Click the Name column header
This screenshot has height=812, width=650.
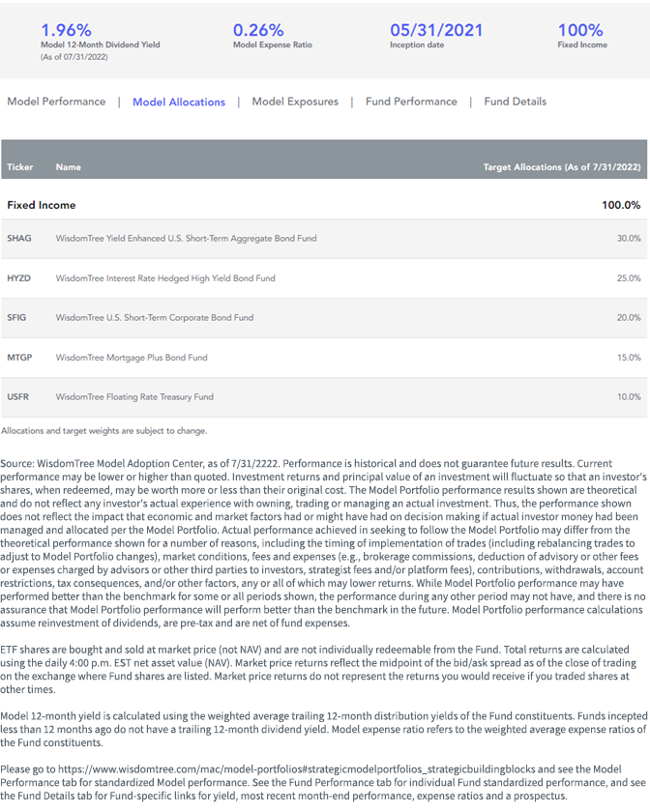tap(68, 167)
